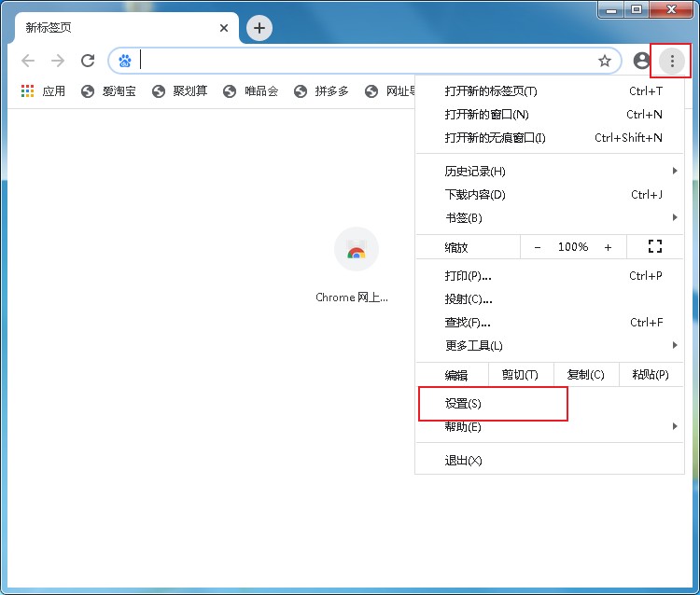Click the Baidu paw icon in address bar
The height and width of the screenshot is (595, 700).
coord(125,61)
